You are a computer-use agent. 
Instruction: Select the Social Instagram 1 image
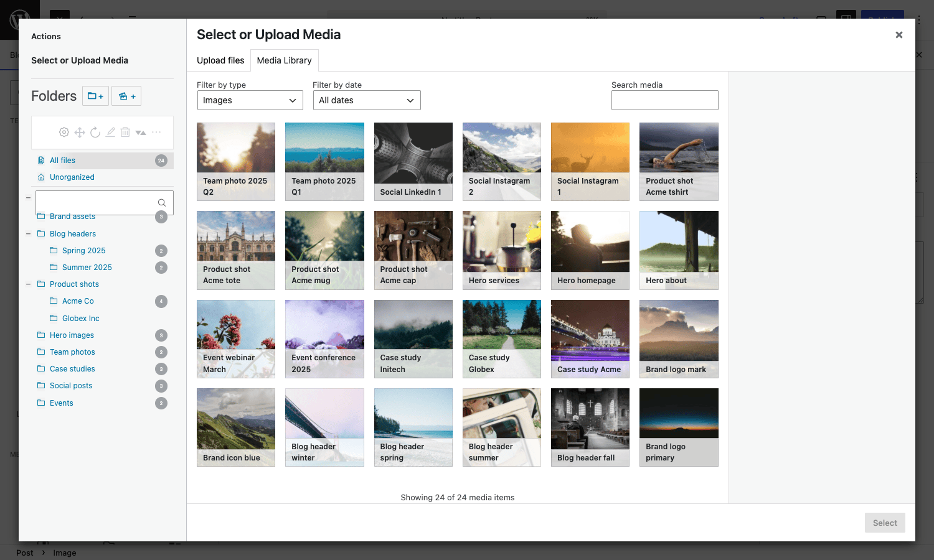[x=590, y=162]
